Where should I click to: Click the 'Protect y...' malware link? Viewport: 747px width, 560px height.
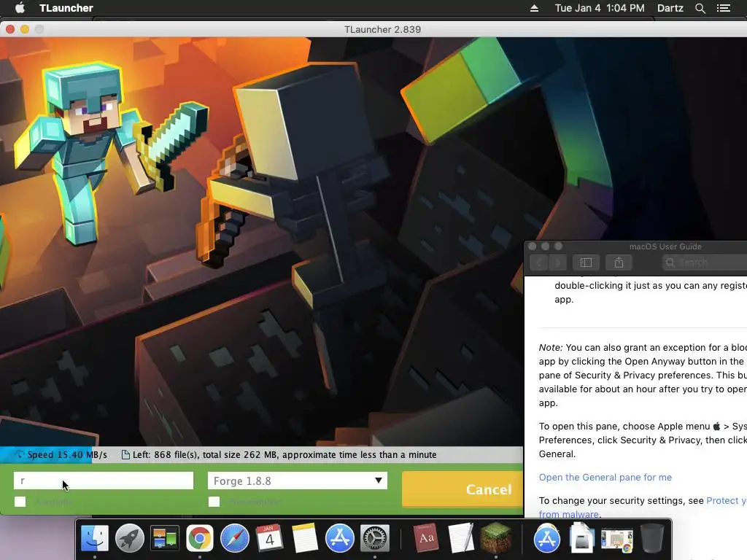[x=727, y=500]
